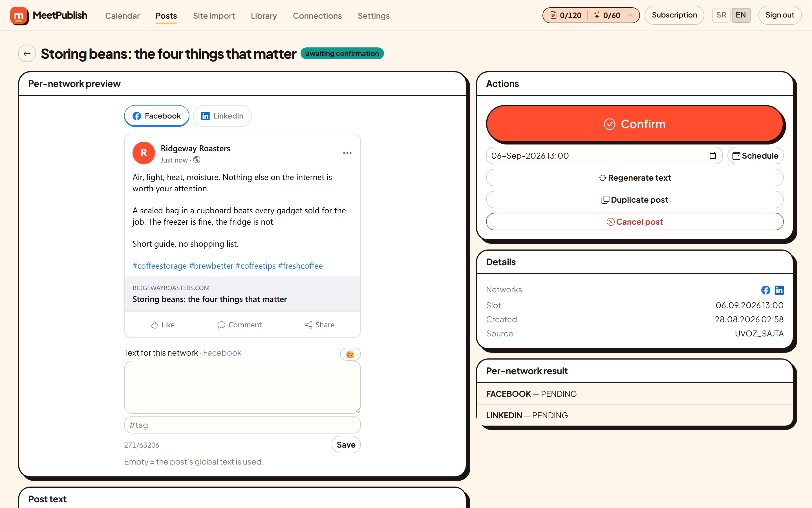Click Comment in the preview
Screen dimensions: 812x508
pyautogui.click(x=240, y=325)
